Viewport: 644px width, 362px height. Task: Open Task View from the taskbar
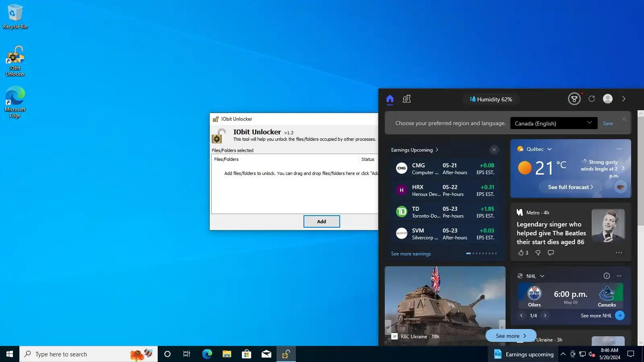(187, 354)
